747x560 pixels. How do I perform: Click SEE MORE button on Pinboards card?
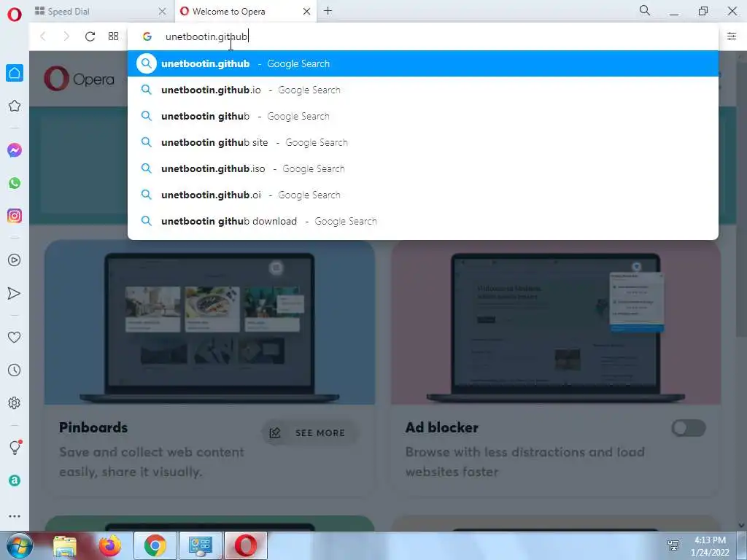click(310, 433)
